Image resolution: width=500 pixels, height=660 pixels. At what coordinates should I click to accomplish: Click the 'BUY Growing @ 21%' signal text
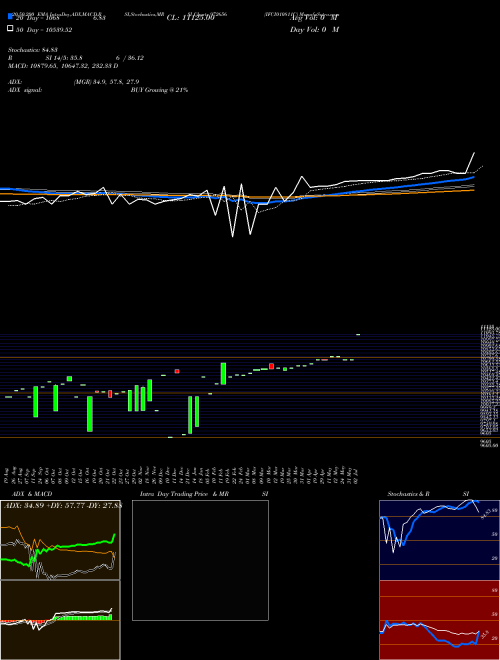(159, 90)
